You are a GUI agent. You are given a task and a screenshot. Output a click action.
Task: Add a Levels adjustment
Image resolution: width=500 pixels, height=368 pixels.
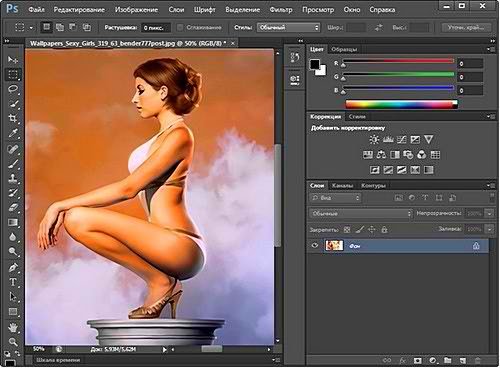[388, 139]
